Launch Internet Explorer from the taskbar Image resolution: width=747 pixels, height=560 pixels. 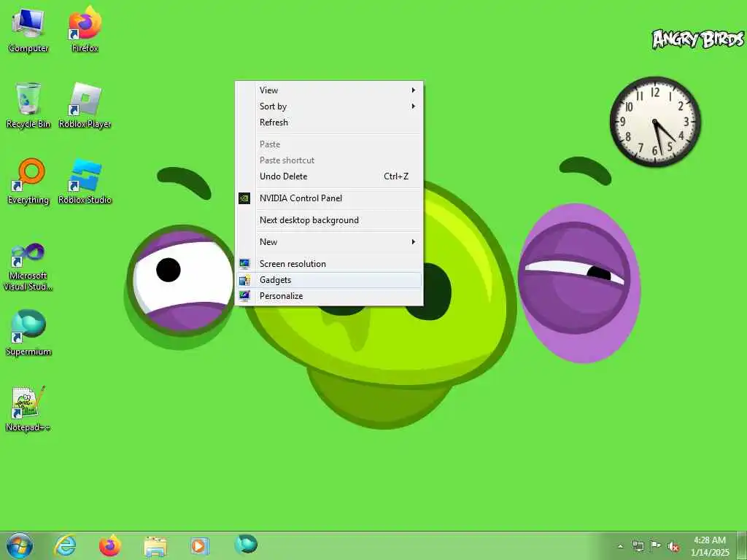pyautogui.click(x=65, y=545)
